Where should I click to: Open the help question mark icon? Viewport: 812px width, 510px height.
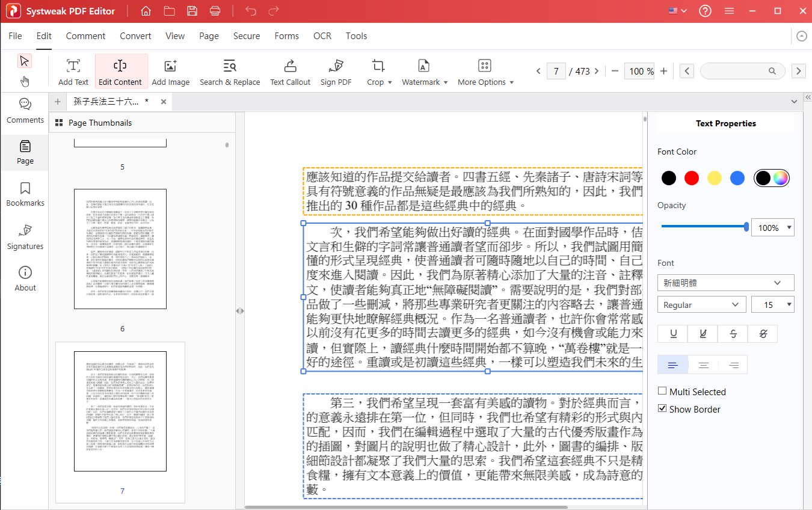point(705,11)
